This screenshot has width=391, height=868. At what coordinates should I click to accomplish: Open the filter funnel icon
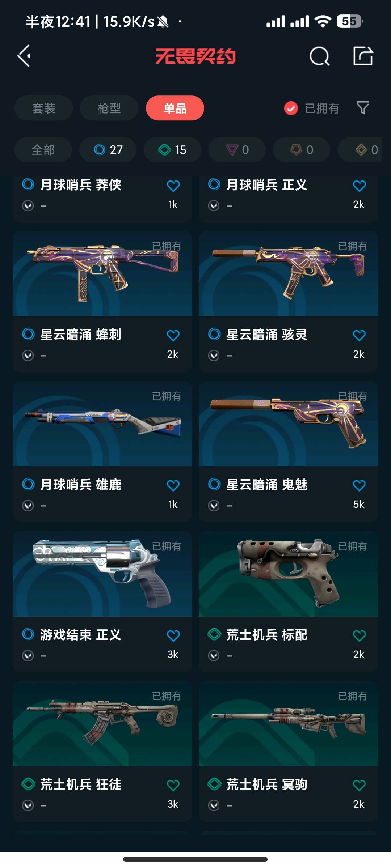pos(363,108)
